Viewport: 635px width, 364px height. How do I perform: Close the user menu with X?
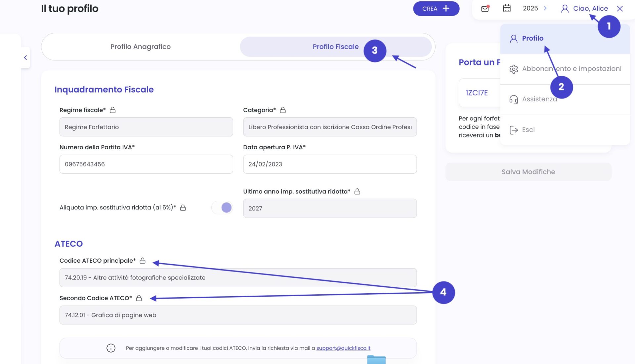[x=620, y=9]
